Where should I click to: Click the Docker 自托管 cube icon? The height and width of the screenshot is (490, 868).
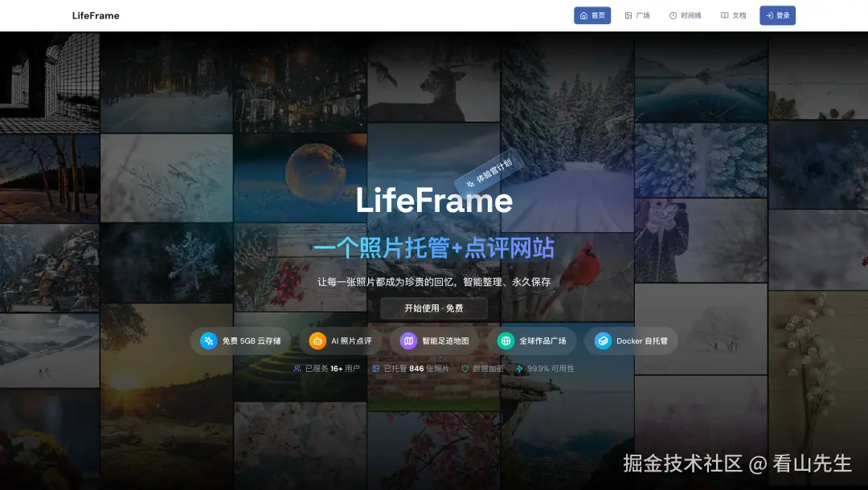coord(601,341)
